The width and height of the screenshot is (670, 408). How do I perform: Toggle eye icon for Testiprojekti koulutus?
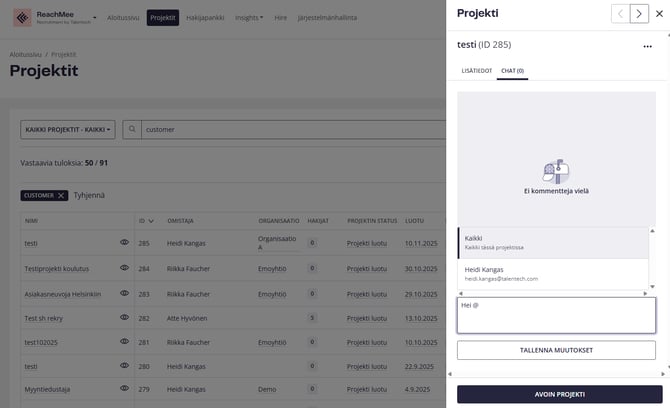pyautogui.click(x=125, y=268)
